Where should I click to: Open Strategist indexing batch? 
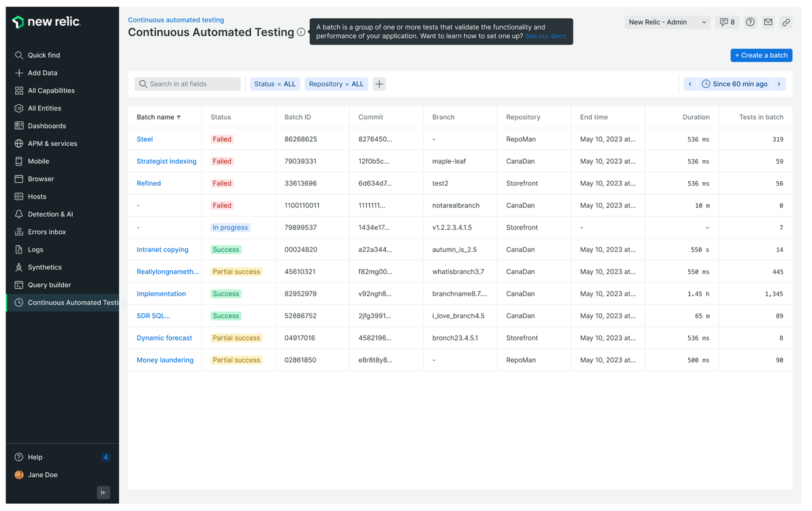[166, 161]
